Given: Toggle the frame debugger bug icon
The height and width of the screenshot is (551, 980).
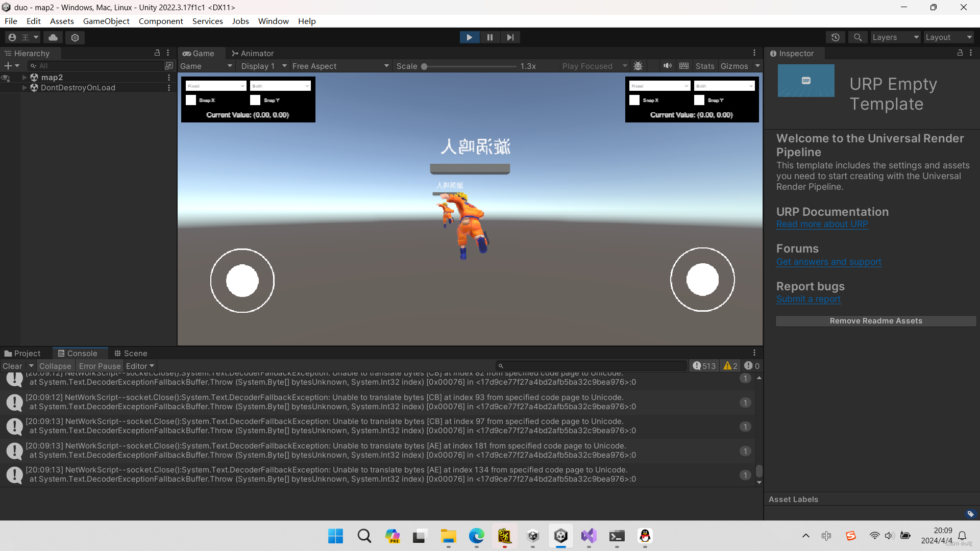Looking at the screenshot, I should 638,66.
